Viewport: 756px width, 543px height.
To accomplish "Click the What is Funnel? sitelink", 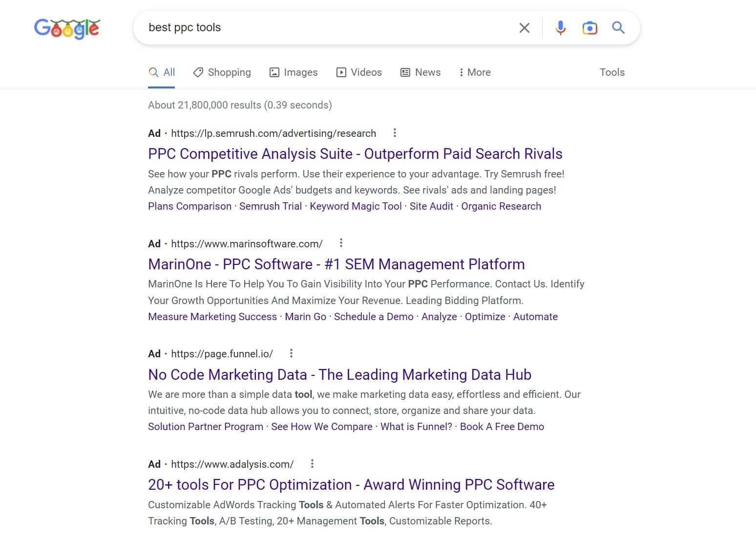I will (416, 427).
